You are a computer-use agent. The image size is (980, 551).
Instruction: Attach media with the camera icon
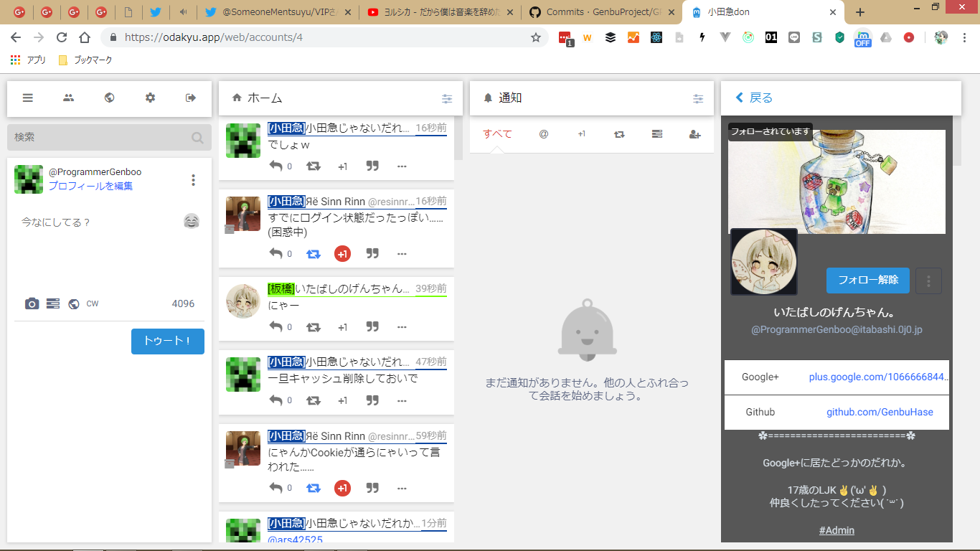[x=32, y=304]
